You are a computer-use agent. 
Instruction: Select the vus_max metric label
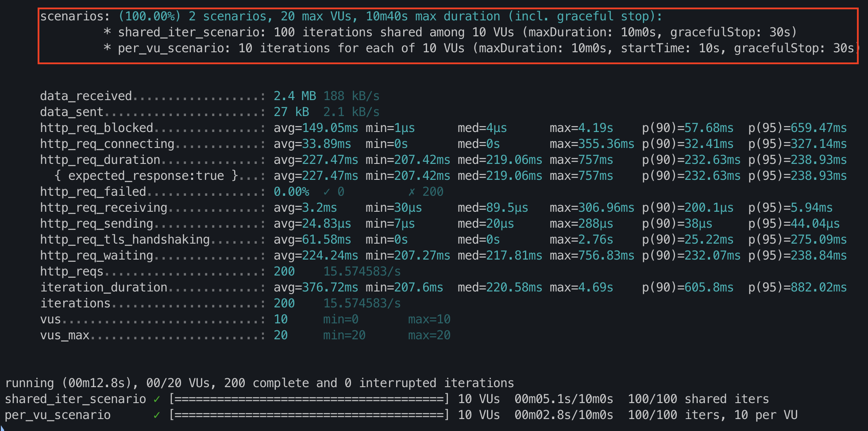(x=65, y=335)
